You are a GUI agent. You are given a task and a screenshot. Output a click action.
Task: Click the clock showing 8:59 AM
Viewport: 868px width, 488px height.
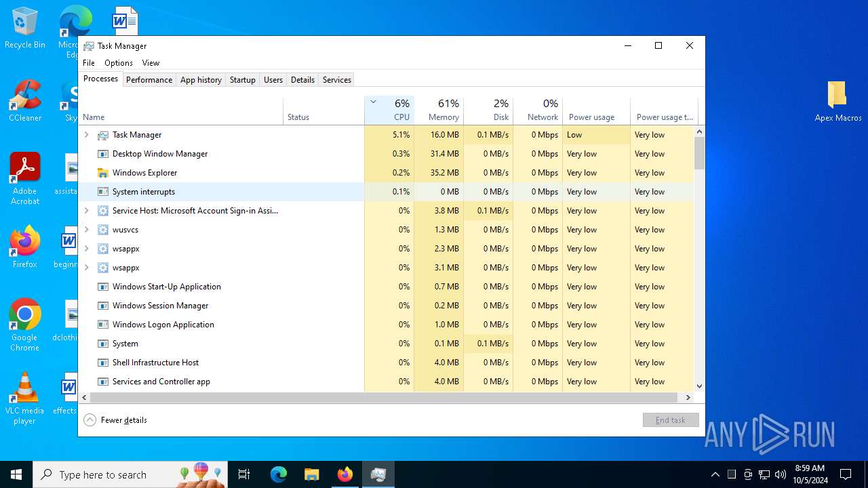810,474
